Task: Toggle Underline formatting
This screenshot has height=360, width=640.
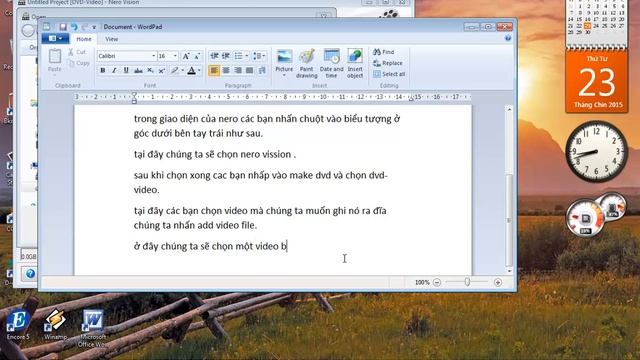Action: pos(126,71)
